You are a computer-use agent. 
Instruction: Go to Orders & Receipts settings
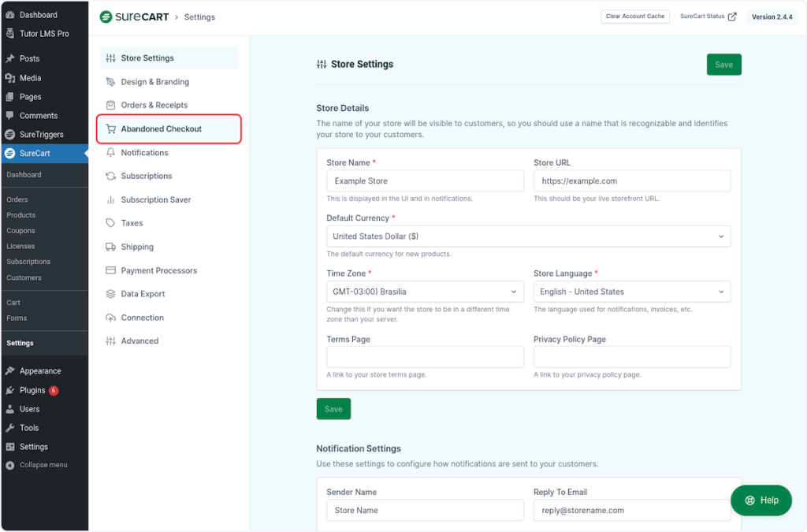pyautogui.click(x=154, y=106)
